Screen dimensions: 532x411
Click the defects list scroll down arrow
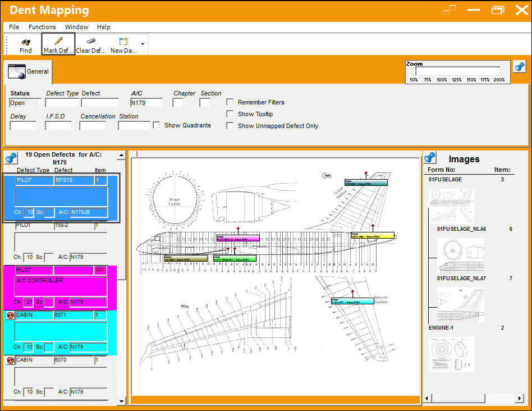coord(121,401)
